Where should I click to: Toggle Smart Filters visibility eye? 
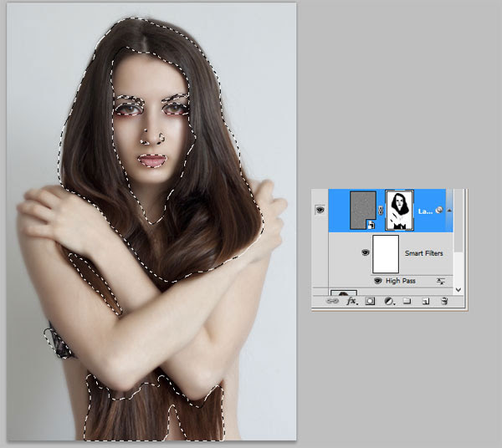366,252
